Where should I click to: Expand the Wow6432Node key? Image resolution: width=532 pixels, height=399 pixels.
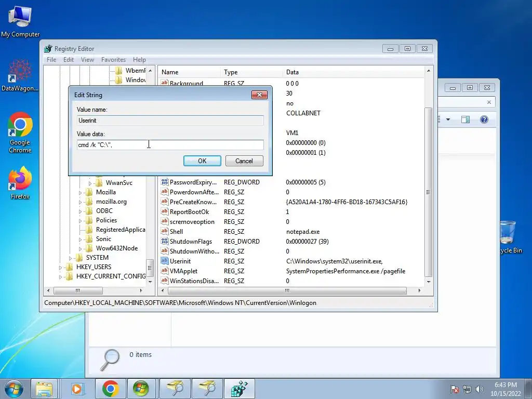80,249
